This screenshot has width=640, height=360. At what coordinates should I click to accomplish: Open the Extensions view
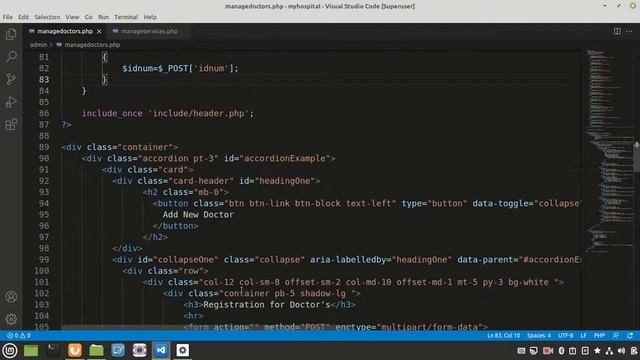11,124
